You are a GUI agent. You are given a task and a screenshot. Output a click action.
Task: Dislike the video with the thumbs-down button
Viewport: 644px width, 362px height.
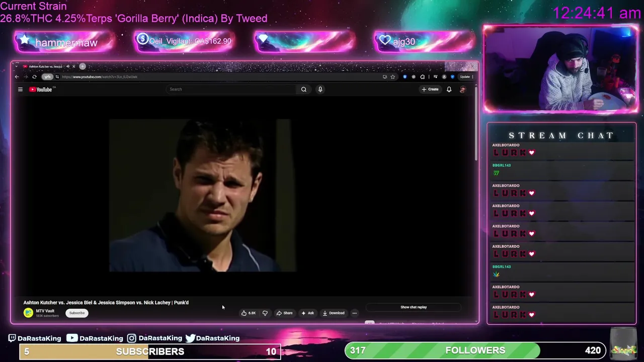point(265,313)
